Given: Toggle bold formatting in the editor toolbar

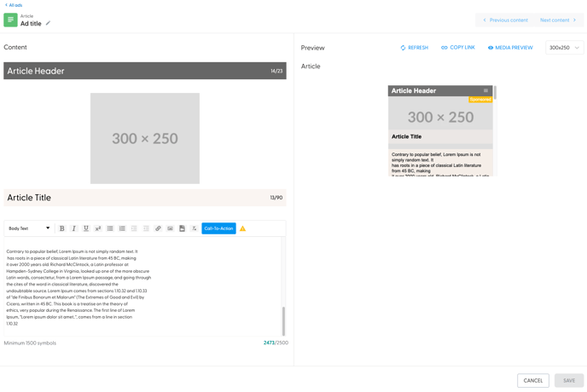Looking at the screenshot, I should pyautogui.click(x=61, y=228).
